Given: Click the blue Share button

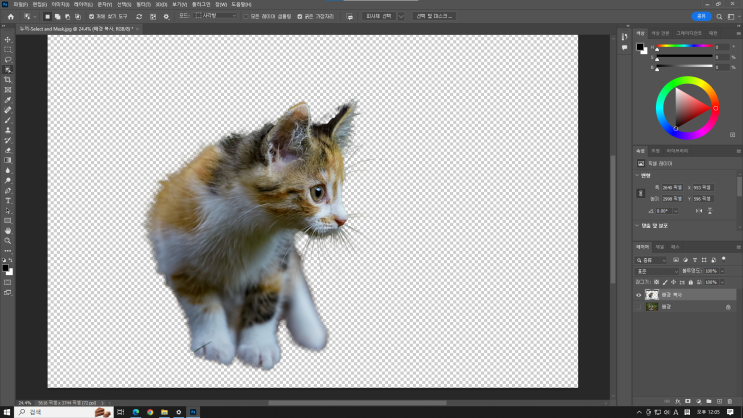Looking at the screenshot, I should tap(700, 16).
